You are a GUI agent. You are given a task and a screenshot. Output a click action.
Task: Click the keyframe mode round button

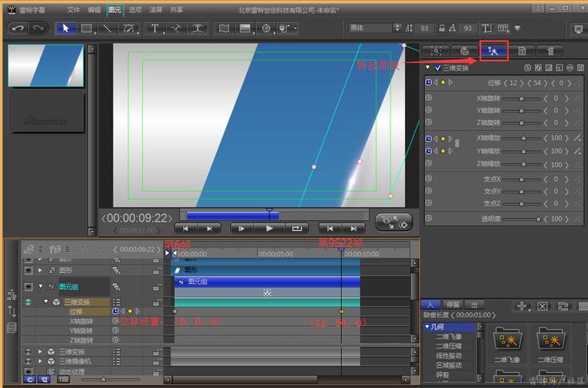tap(394, 222)
